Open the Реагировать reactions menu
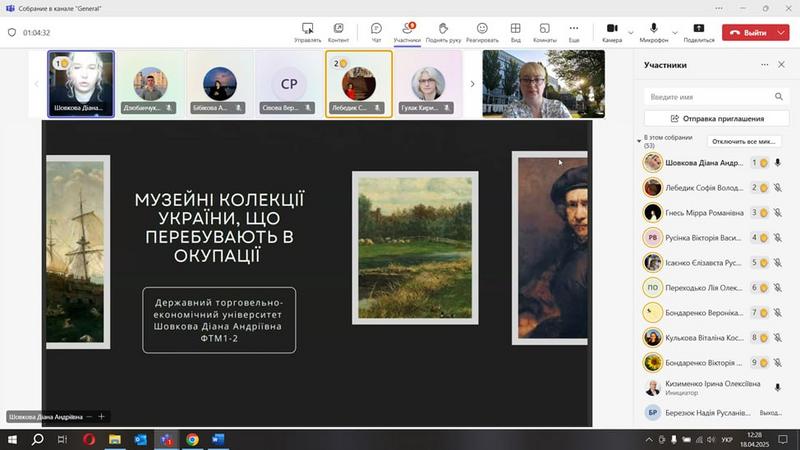This screenshot has width=800, height=450. pos(482,33)
